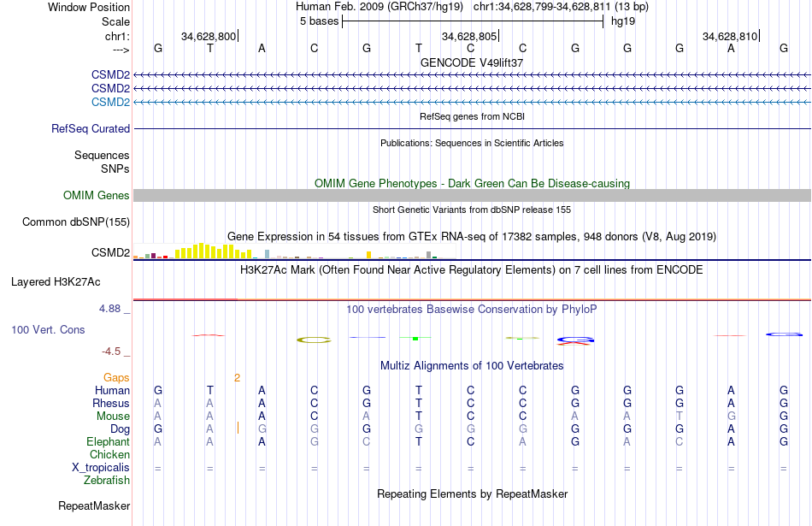Click the olive C PhyloP conservation logo
Screen dimensions: 812x526
tap(314, 340)
